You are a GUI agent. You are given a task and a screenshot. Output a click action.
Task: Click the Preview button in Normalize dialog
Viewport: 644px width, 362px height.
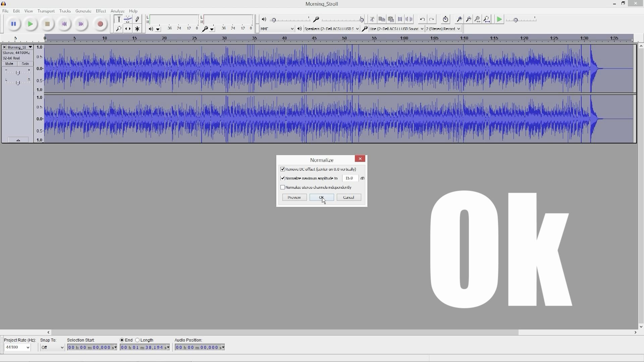[294, 197]
